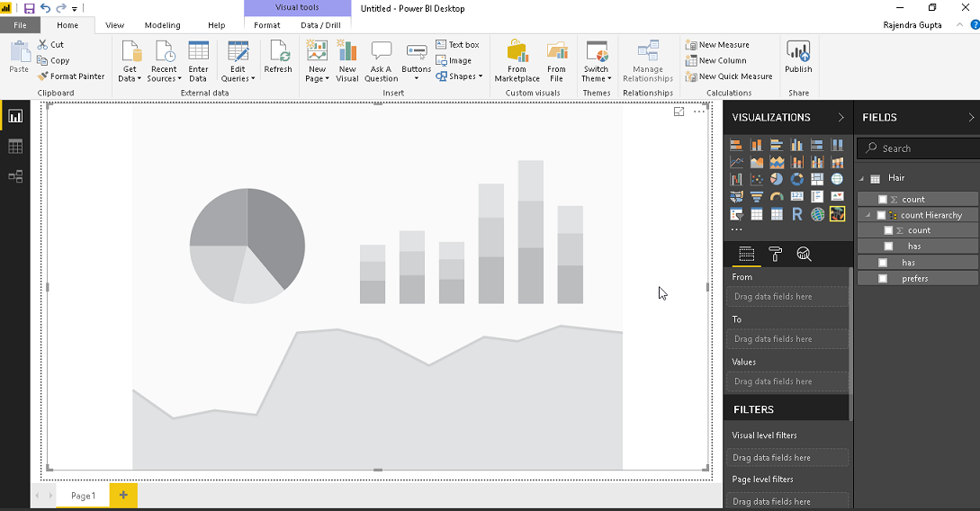Select the clustered column chart visualization
Viewport: 980px width, 511px height.
point(797,145)
